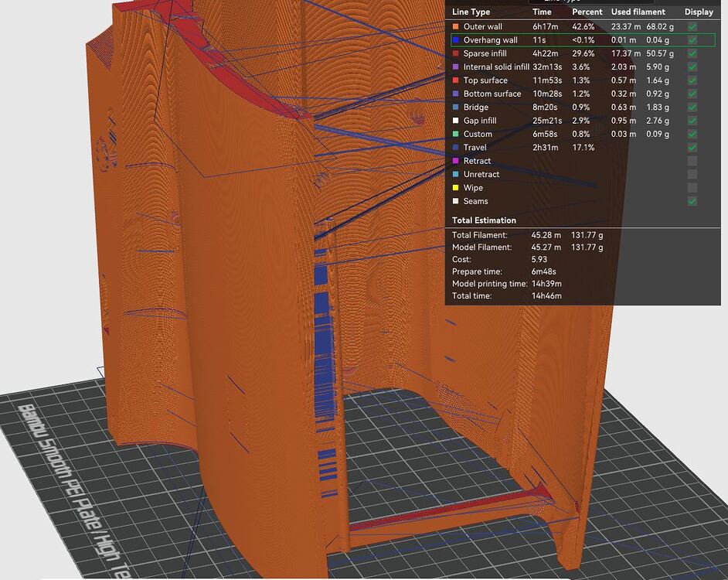Toggle Gap infill display checkbox
The height and width of the screenshot is (580, 728).
[692, 121]
